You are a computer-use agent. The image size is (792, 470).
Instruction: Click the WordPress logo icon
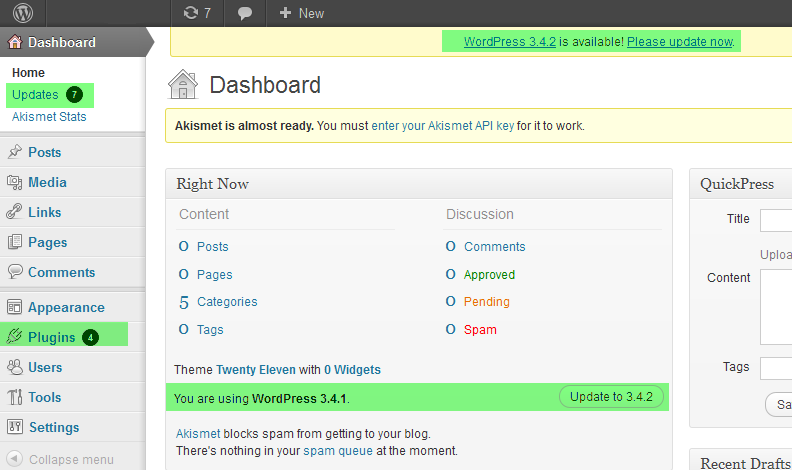23,13
